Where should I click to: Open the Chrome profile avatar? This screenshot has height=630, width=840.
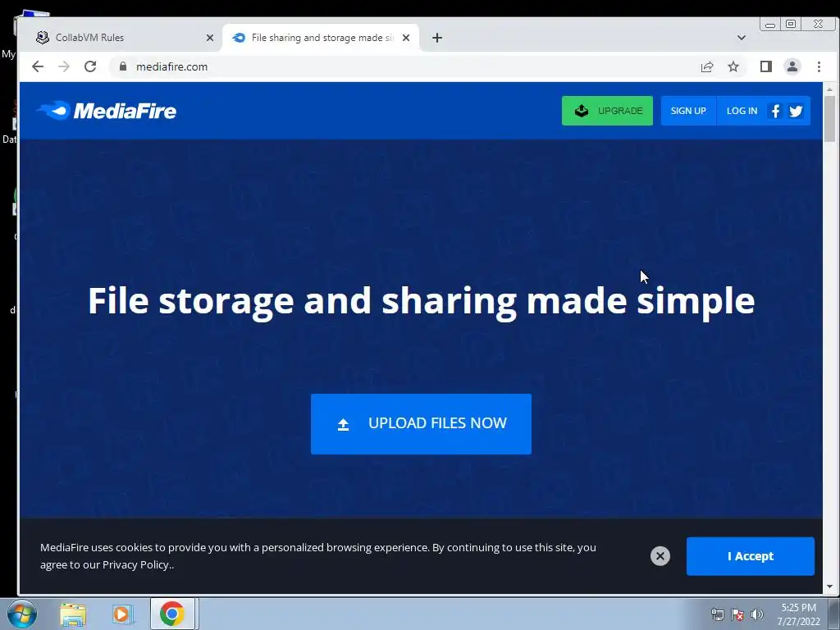[792, 66]
